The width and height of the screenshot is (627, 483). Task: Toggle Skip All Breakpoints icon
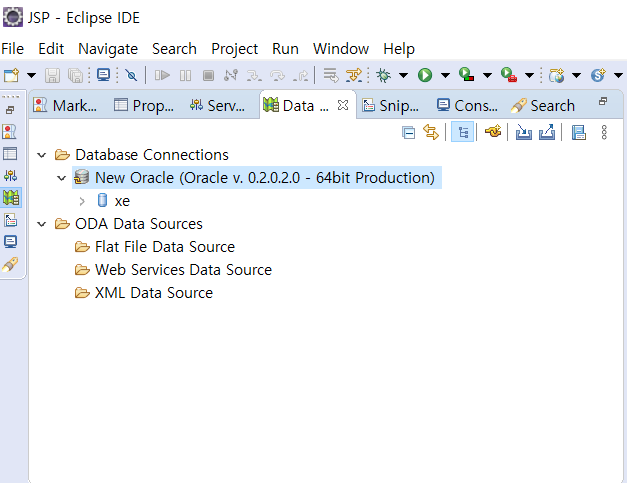tap(131, 75)
